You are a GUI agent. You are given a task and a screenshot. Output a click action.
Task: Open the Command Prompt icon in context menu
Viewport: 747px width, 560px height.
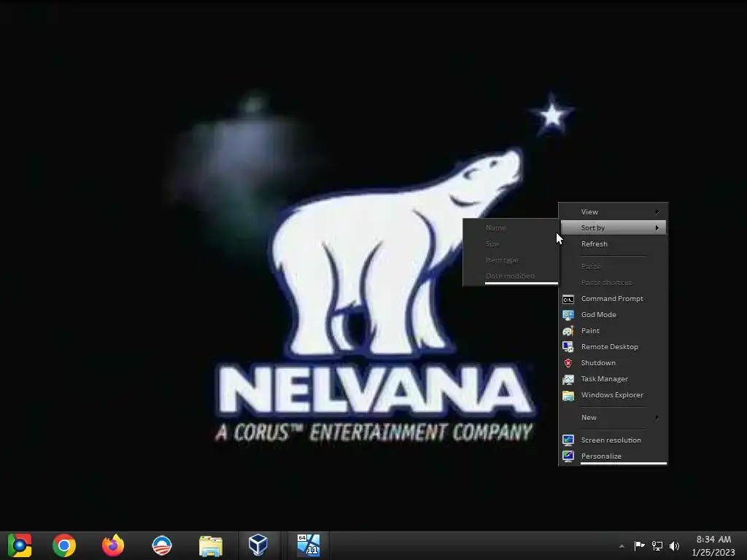tap(568, 299)
